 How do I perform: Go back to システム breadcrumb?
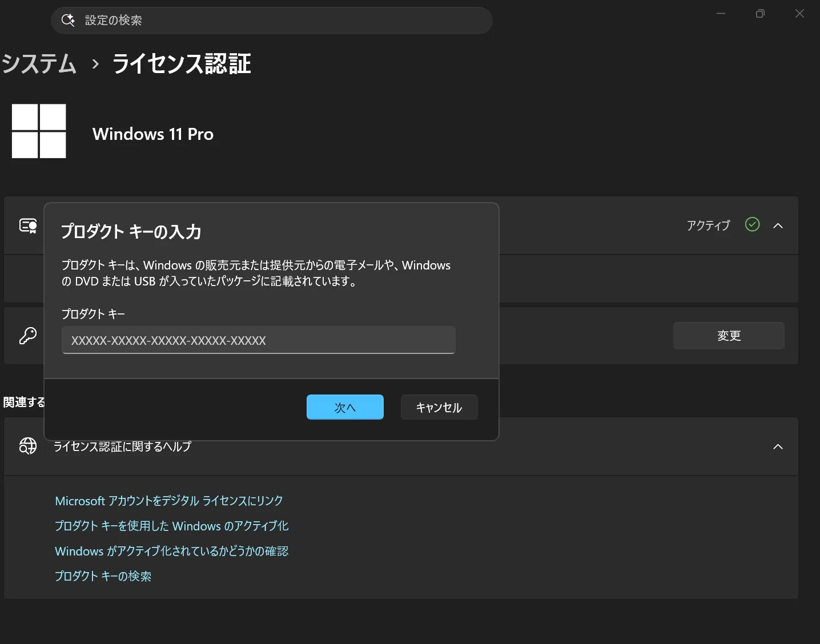(x=39, y=63)
